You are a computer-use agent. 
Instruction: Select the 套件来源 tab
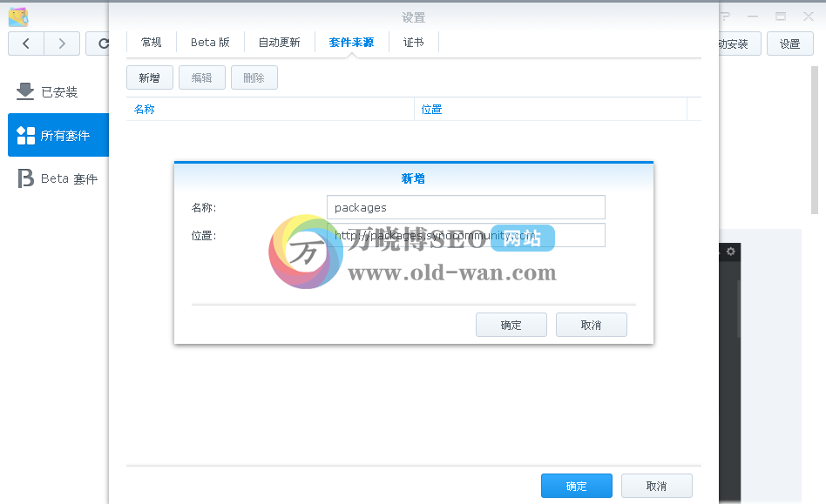tap(351, 41)
